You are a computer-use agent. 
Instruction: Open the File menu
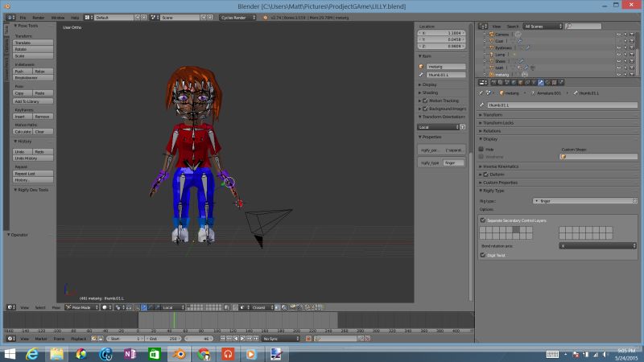(23, 18)
